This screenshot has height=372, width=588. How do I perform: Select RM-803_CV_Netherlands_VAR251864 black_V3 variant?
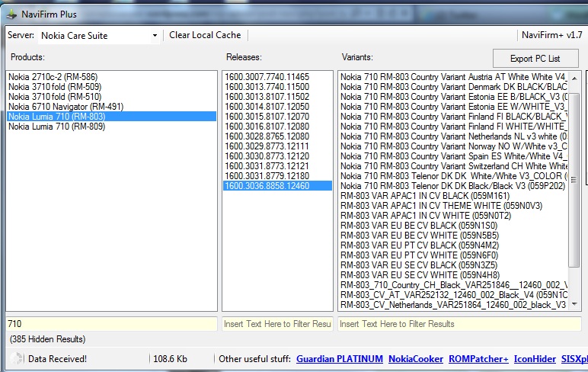pos(454,305)
